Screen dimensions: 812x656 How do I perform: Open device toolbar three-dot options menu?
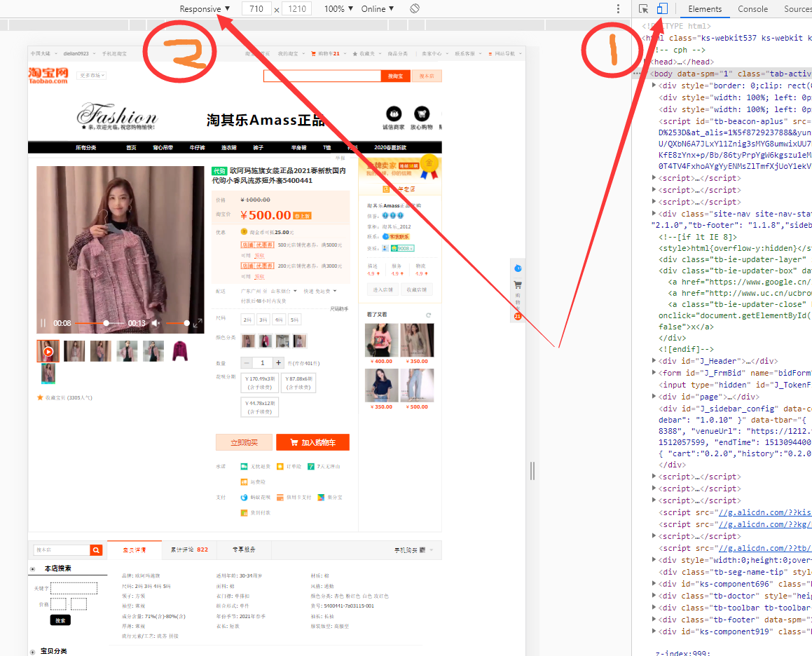(x=618, y=9)
